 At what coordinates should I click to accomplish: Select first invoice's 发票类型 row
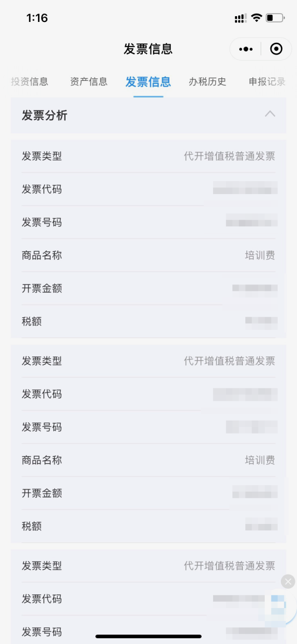tap(148, 156)
